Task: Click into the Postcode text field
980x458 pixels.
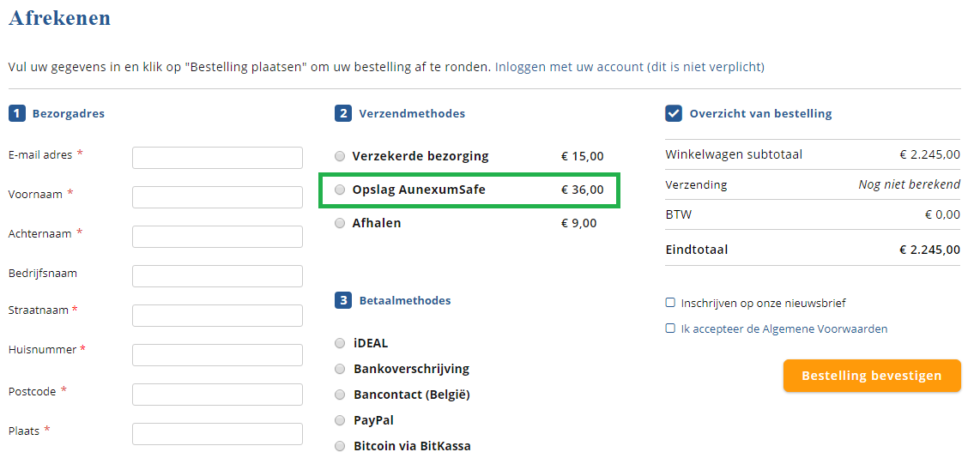Action: click(217, 395)
